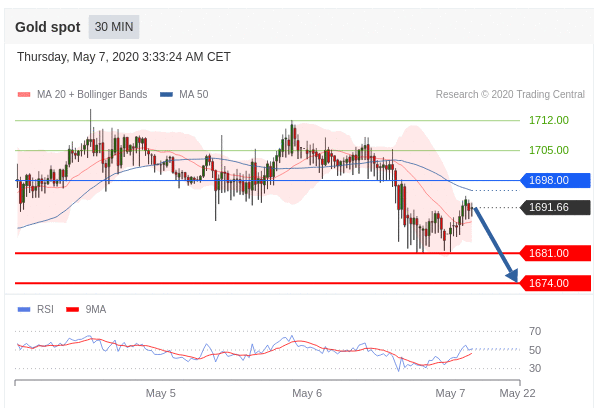Click the blue MA 50 color swatch
The image size is (596, 413).
tap(166, 95)
